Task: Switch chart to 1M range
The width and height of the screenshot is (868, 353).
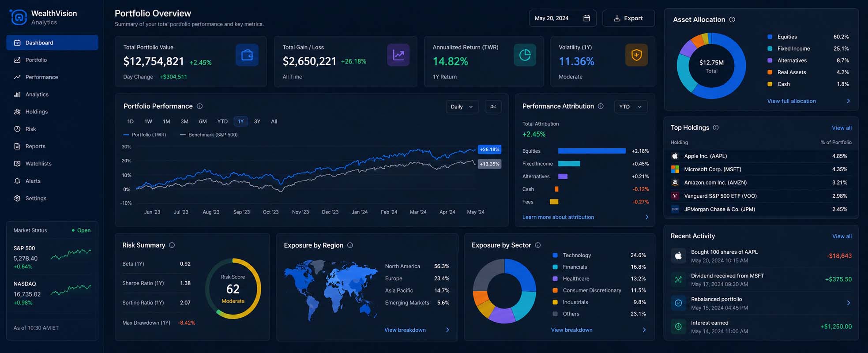Action: 166,121
